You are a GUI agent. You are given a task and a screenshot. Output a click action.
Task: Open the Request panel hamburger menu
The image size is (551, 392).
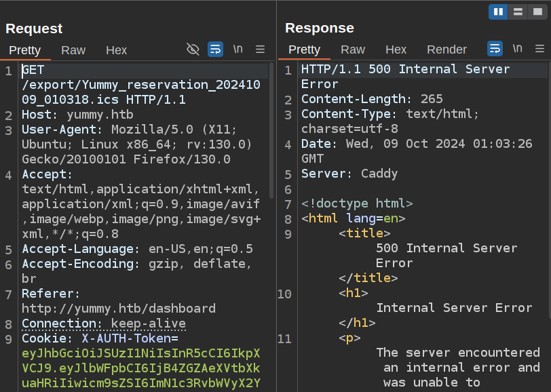260,49
